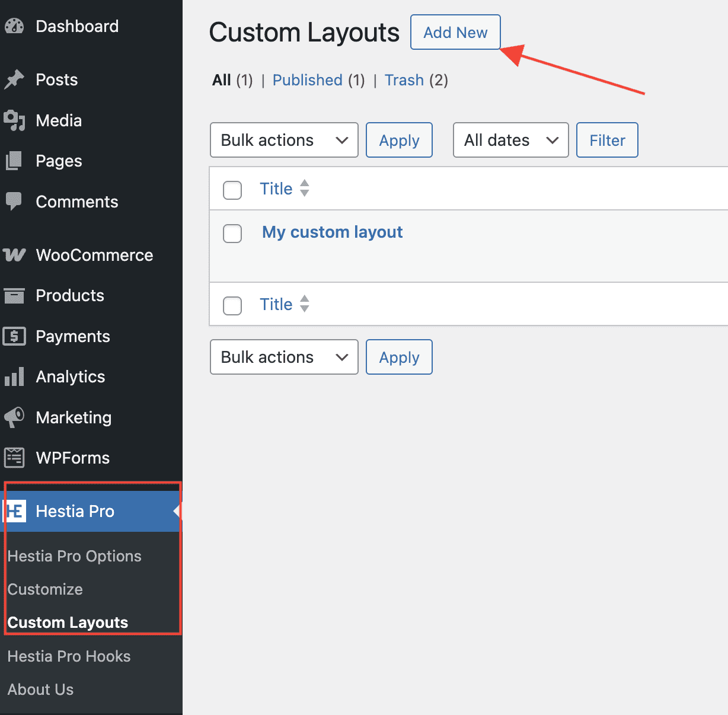Open the top Bulk actions dropdown
728x715 pixels.
(284, 141)
